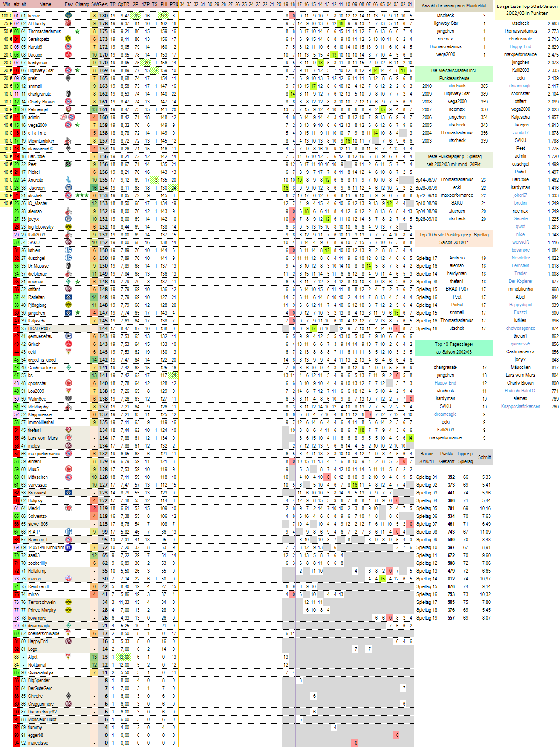
Task: Click Andreito's blue MSV Duisburg logo
Action: click(x=68, y=180)
